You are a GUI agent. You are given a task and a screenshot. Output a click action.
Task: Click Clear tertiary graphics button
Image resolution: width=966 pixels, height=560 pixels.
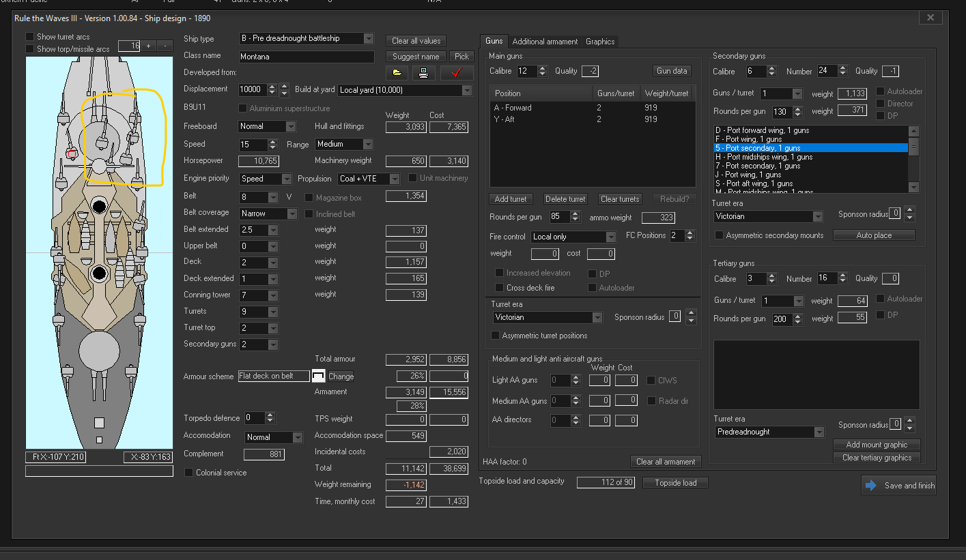[x=877, y=458]
